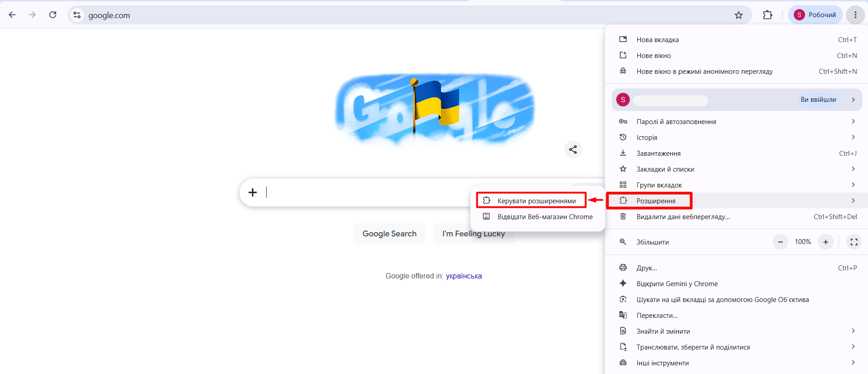This screenshot has height=374, width=868.
Task: Share the Google doodle
Action: 573,149
